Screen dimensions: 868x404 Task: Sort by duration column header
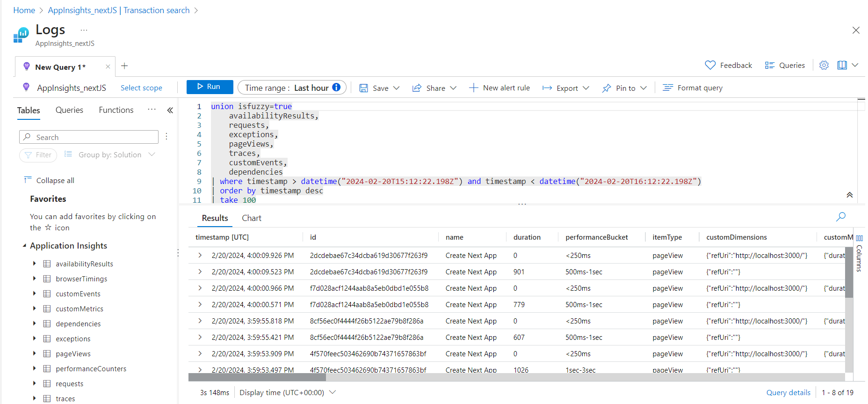527,237
